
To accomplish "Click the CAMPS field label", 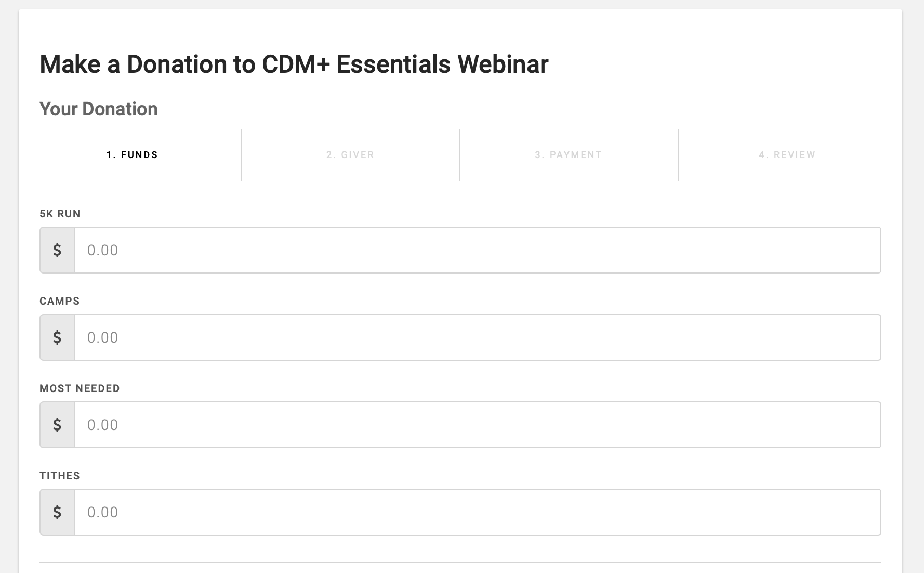I will tap(60, 301).
